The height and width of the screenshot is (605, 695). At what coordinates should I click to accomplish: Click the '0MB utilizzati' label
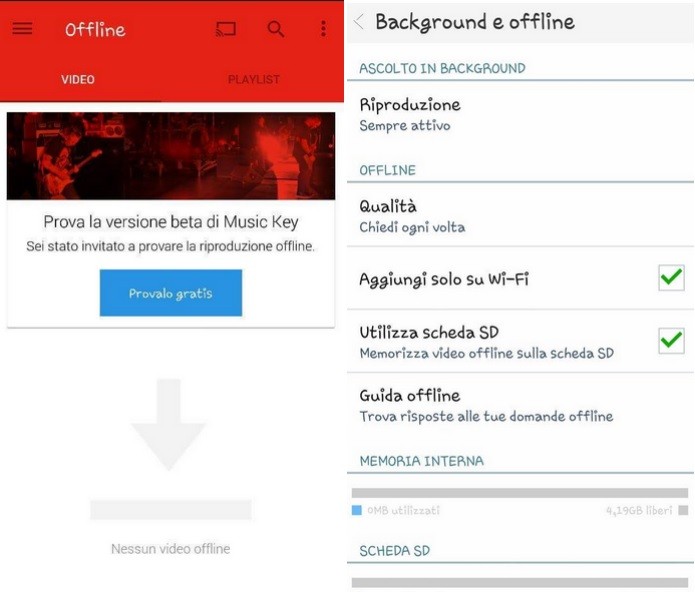[x=403, y=511]
